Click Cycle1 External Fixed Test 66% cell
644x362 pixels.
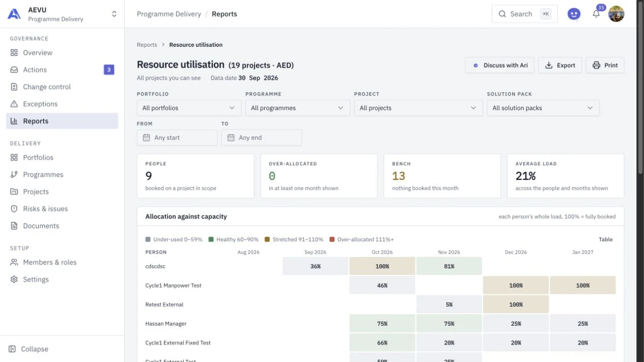tap(382, 343)
